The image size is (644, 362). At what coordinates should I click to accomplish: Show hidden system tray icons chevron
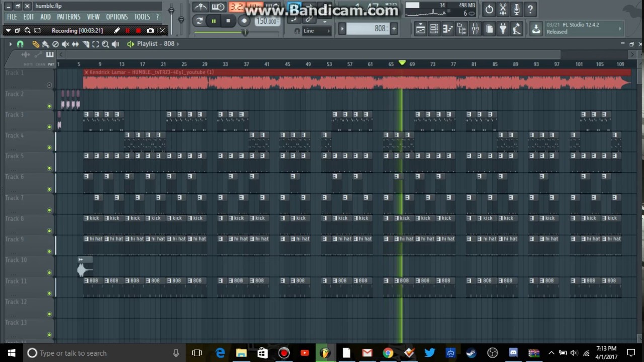coord(551,353)
